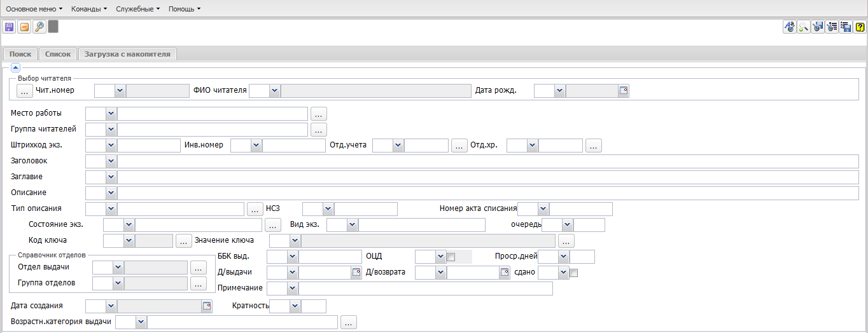Click the magnifier with green arrow icon
868x333 pixels.
[x=803, y=27]
